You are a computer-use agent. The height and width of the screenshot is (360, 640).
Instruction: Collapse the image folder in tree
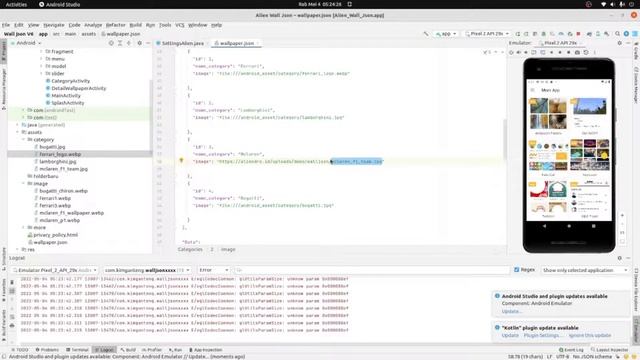tap(24, 184)
